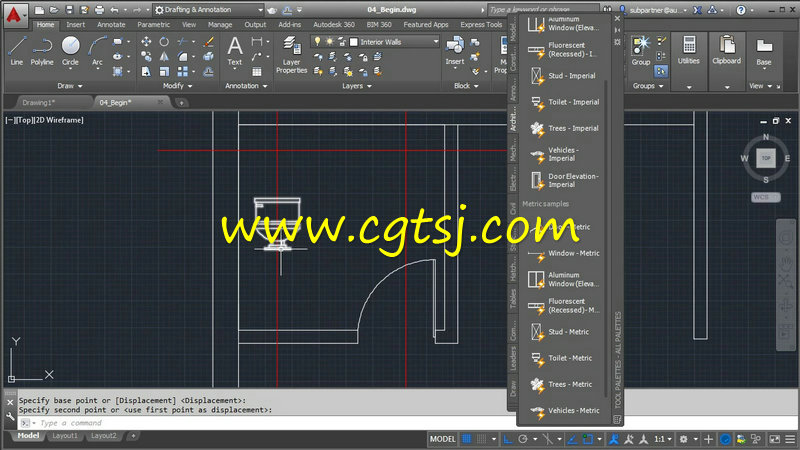Expand the Layers panel
800x450 pixels.
tap(357, 86)
